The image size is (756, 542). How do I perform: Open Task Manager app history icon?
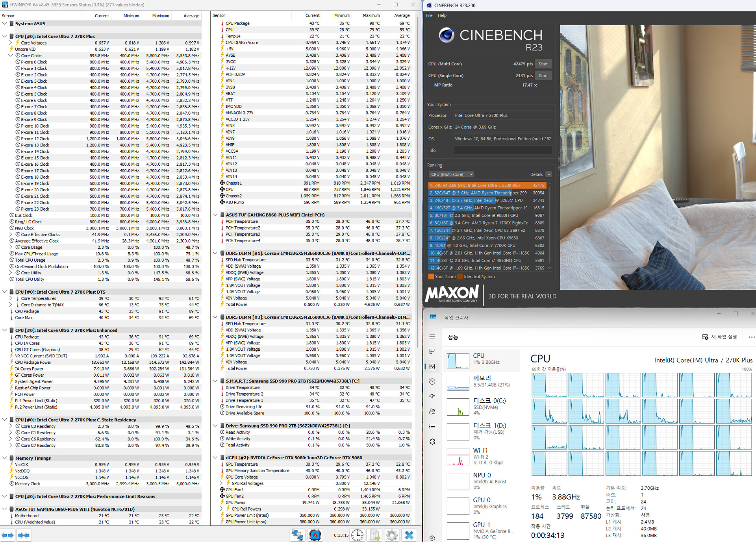tap(432, 381)
